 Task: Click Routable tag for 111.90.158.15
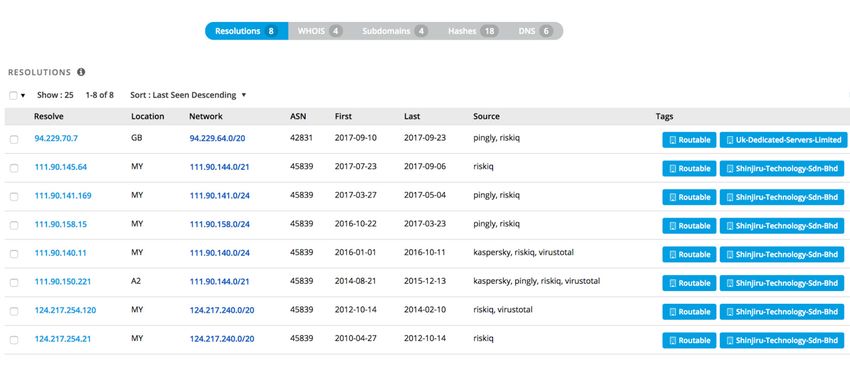pos(689,226)
